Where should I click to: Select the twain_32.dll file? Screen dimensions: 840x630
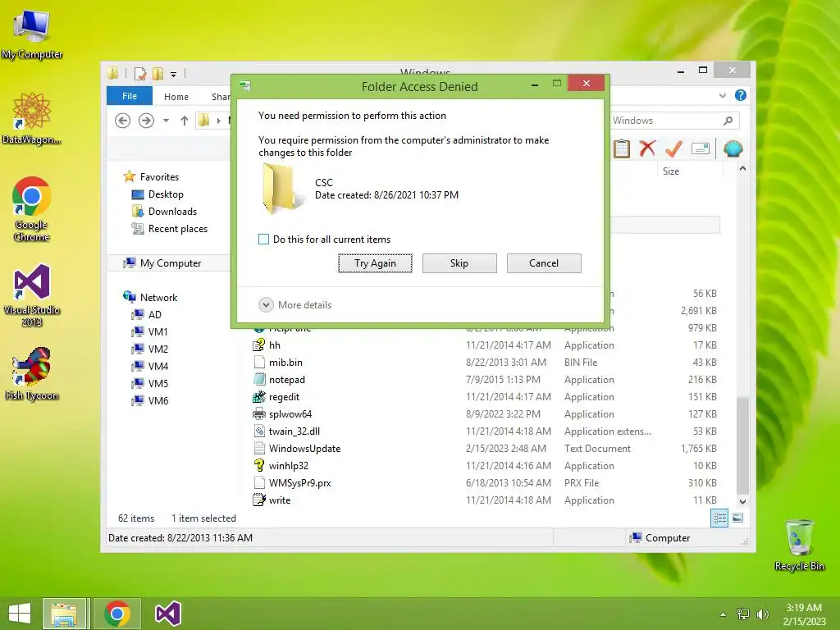tap(485, 431)
